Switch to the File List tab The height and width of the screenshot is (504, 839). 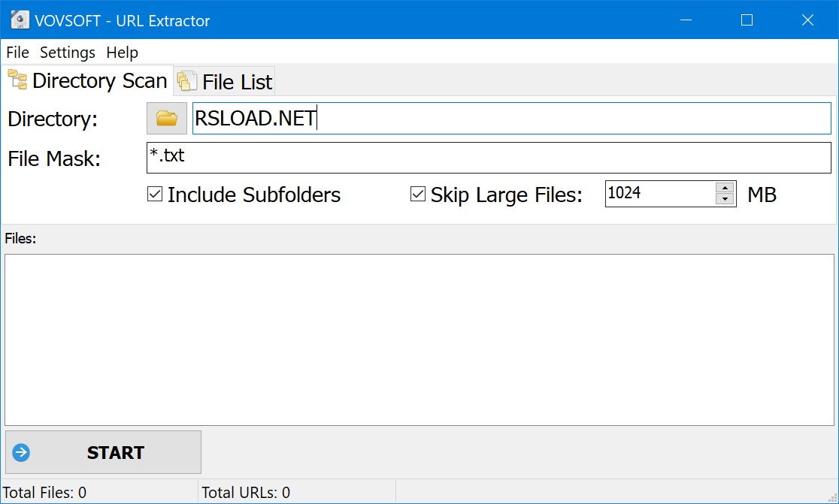233,80
